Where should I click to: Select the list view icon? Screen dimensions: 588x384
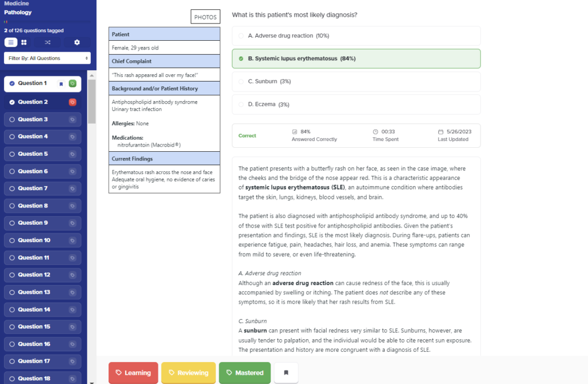(x=10, y=42)
